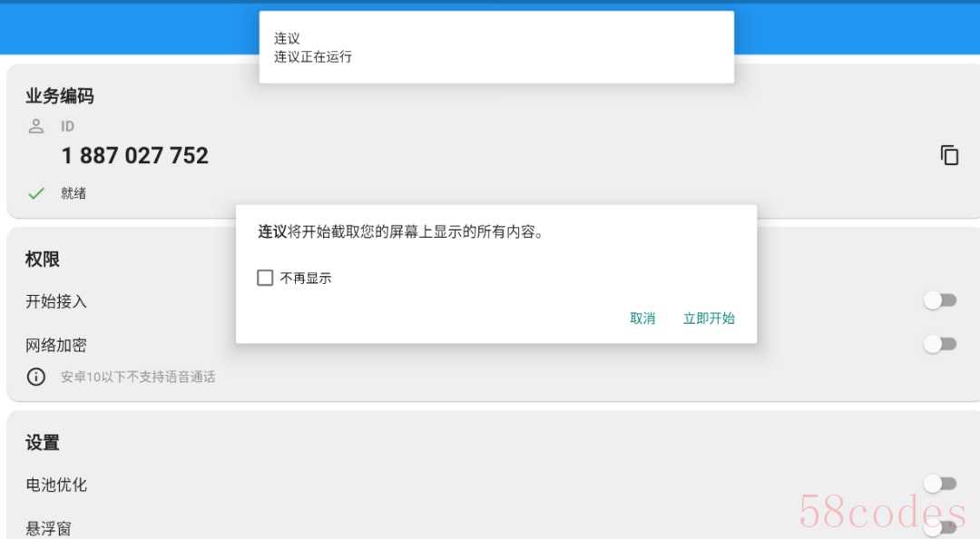Click the 安卓10以下不支持语音通话 notice text
Viewport: 980px width, 539px height.
pyautogui.click(x=138, y=377)
